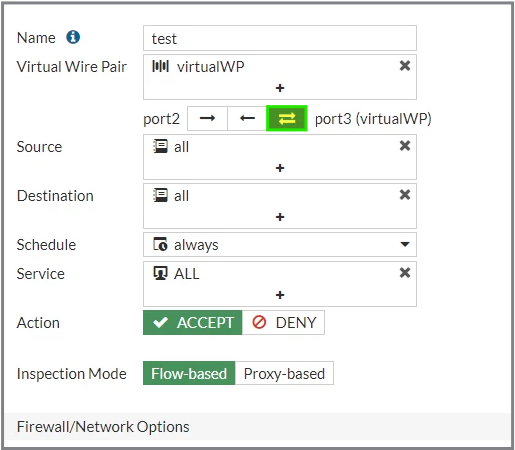This screenshot has width=515, height=450.
Task: Add another Virtual Wire Pair entry
Action: click(x=280, y=88)
